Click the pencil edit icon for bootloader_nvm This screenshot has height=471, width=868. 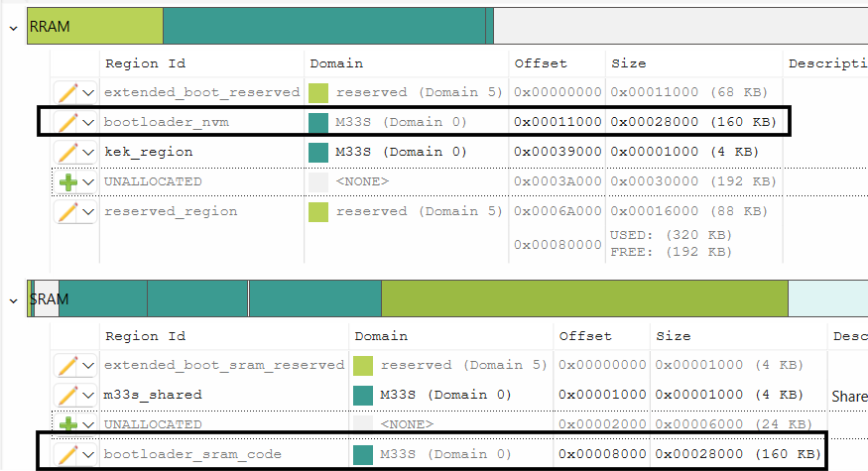point(67,122)
